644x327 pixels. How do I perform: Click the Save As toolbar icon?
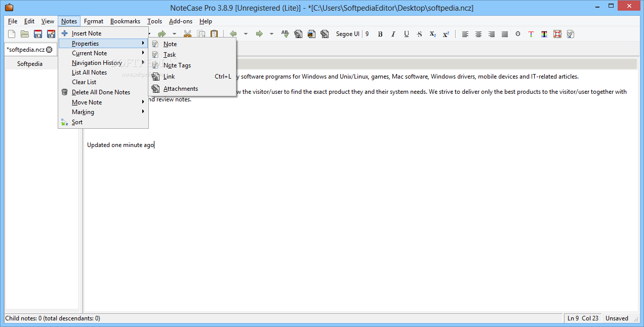(x=51, y=34)
